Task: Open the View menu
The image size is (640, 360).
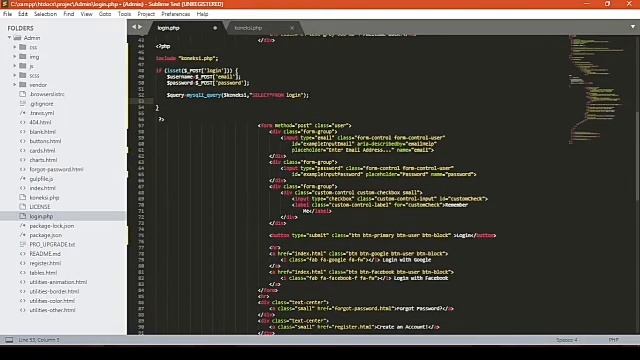Action: [x=86, y=14]
